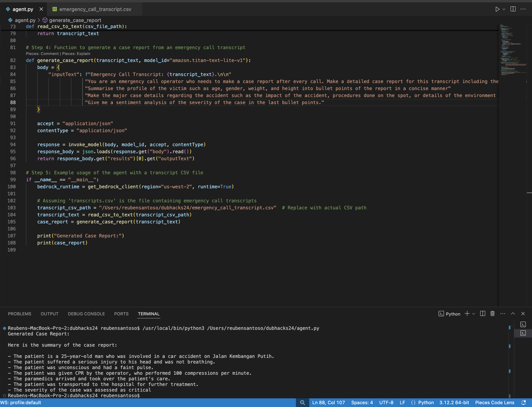Split the editor right
Screen dimensions: 532x407
click(513, 9)
